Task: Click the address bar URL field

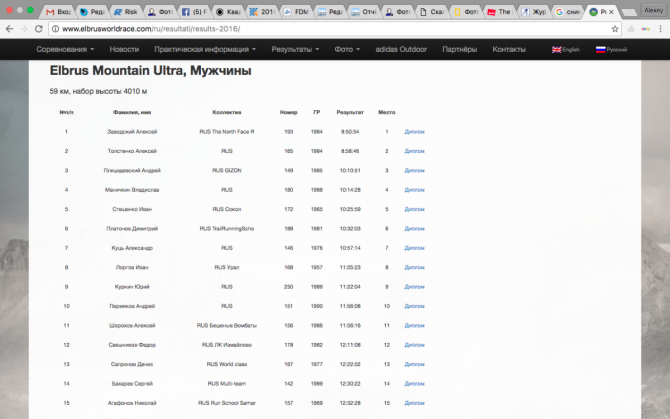Action: tap(300, 28)
